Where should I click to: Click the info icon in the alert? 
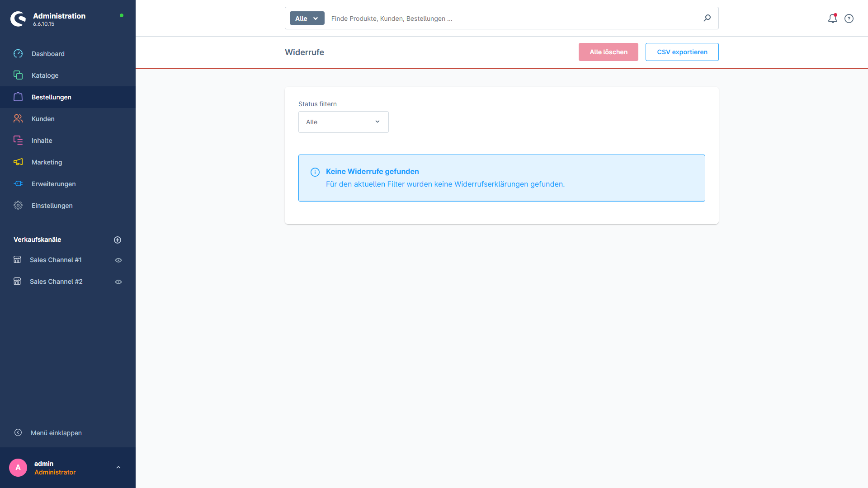coord(315,172)
